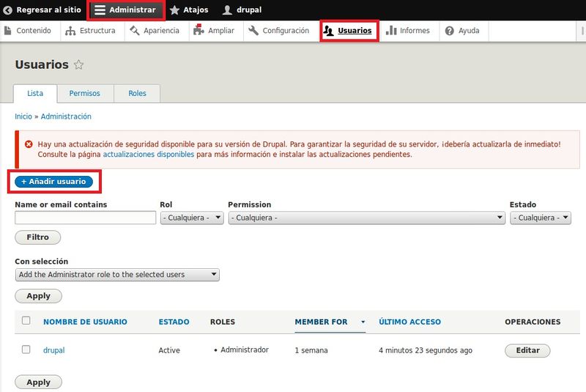Click the Inicio breadcrumb link
This screenshot has height=392, width=586.
(x=23, y=117)
